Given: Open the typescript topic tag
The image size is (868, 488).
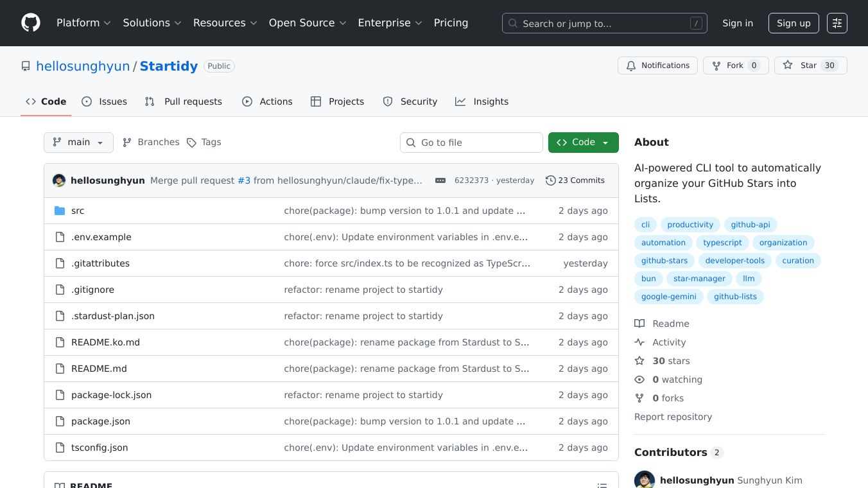Looking at the screenshot, I should (x=722, y=243).
